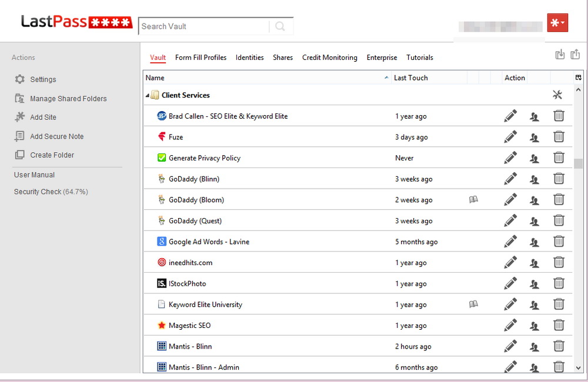Share the Brad Callen SEO Elite entry
This screenshot has width=588, height=382.
click(x=534, y=116)
